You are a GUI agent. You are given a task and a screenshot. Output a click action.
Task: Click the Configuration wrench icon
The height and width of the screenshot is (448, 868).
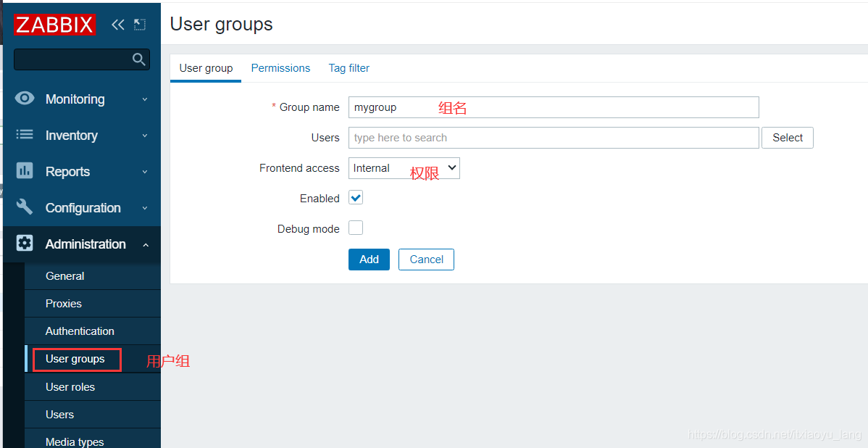[25, 207]
